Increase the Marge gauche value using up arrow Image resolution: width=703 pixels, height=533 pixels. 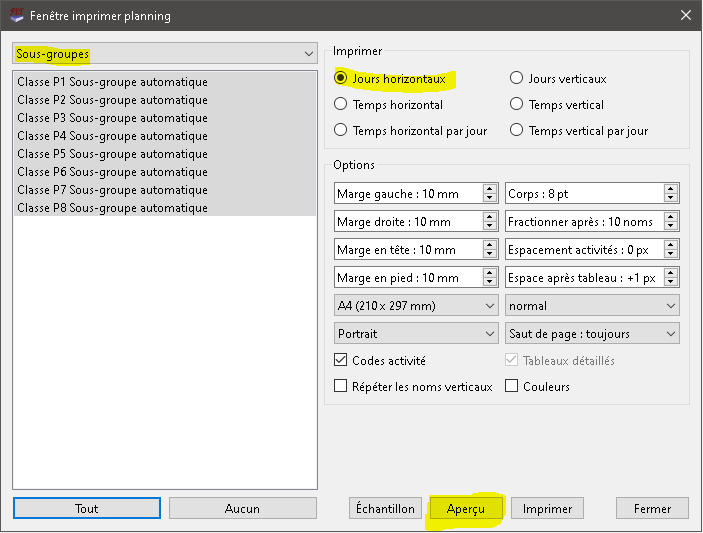pyautogui.click(x=489, y=189)
